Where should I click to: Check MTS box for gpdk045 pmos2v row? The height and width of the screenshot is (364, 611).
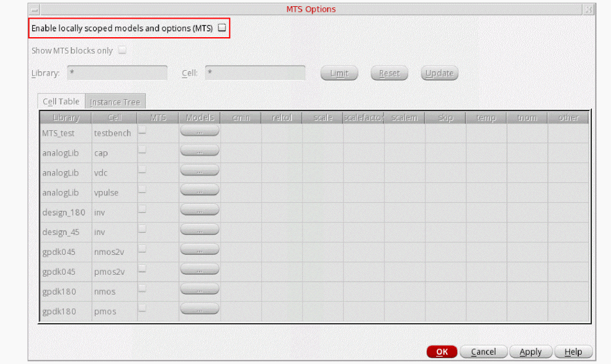coord(142,269)
